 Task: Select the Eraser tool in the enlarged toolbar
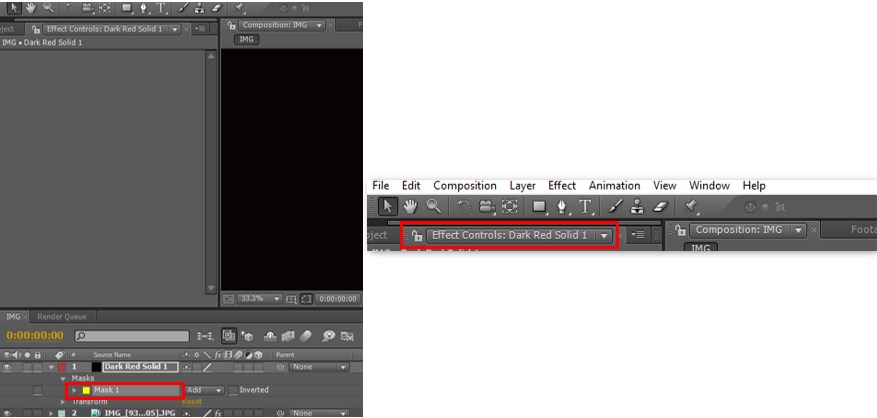(661, 207)
